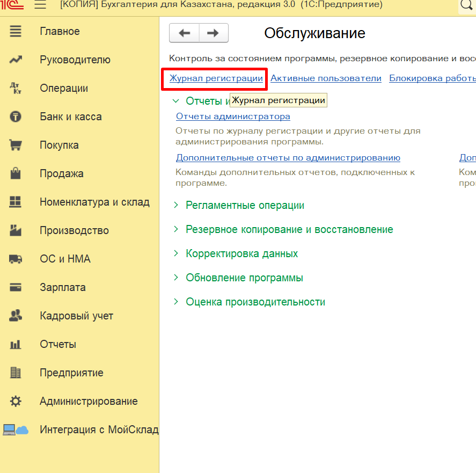The width and height of the screenshot is (476, 473).
Task: Click the Обслуживание page title
Action: [x=314, y=33]
